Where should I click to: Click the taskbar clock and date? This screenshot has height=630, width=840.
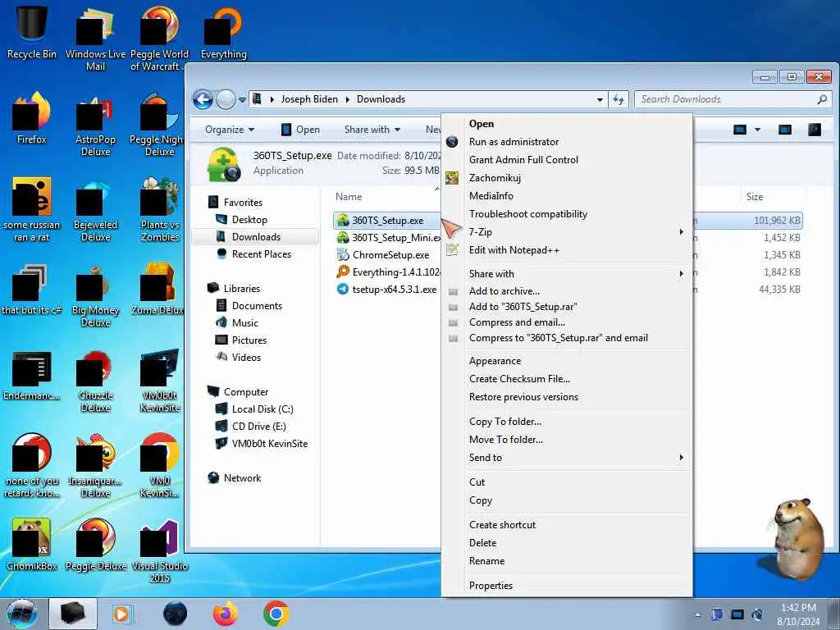(798, 614)
